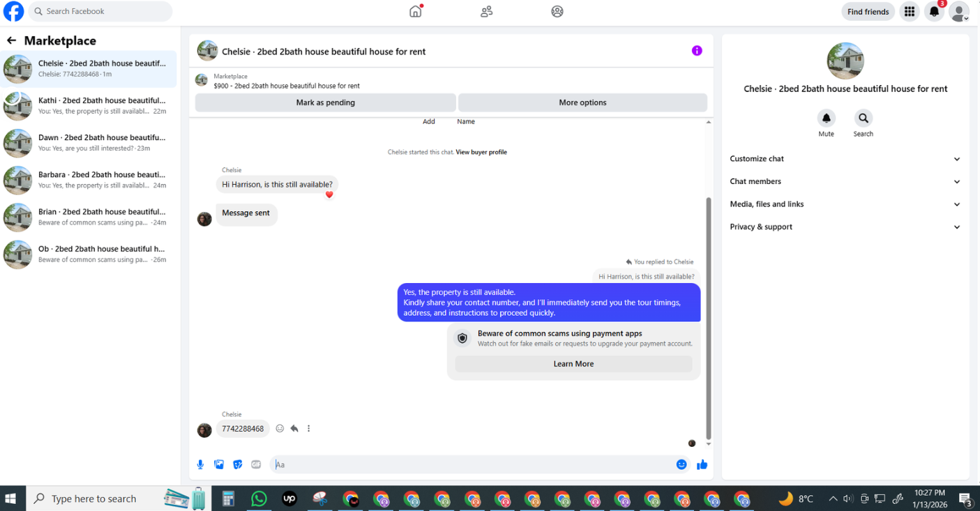Attach a photo using the image icon

point(219,464)
